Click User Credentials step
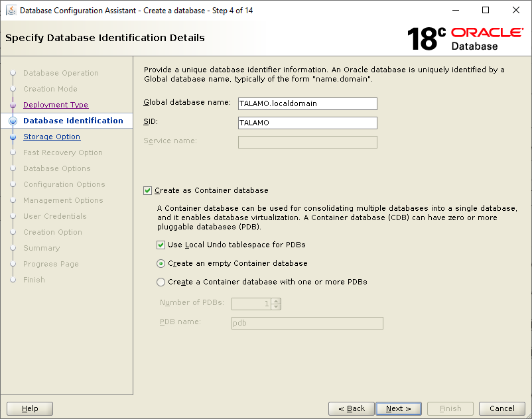Screen dimensions: 532x419 [x=54, y=216]
